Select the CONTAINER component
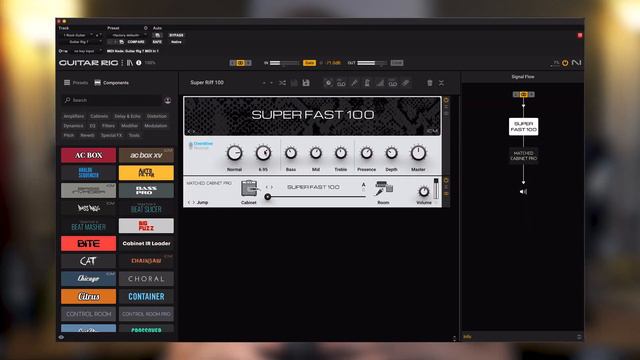 coord(146,296)
